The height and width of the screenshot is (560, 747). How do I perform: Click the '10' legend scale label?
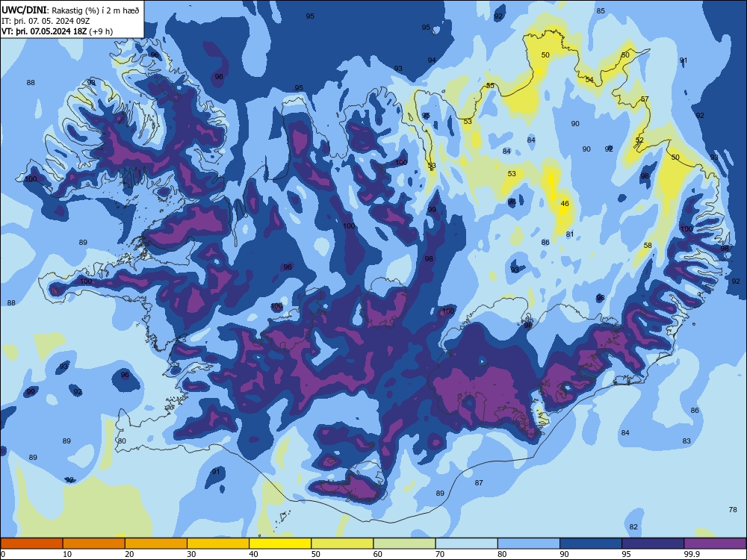(x=67, y=554)
